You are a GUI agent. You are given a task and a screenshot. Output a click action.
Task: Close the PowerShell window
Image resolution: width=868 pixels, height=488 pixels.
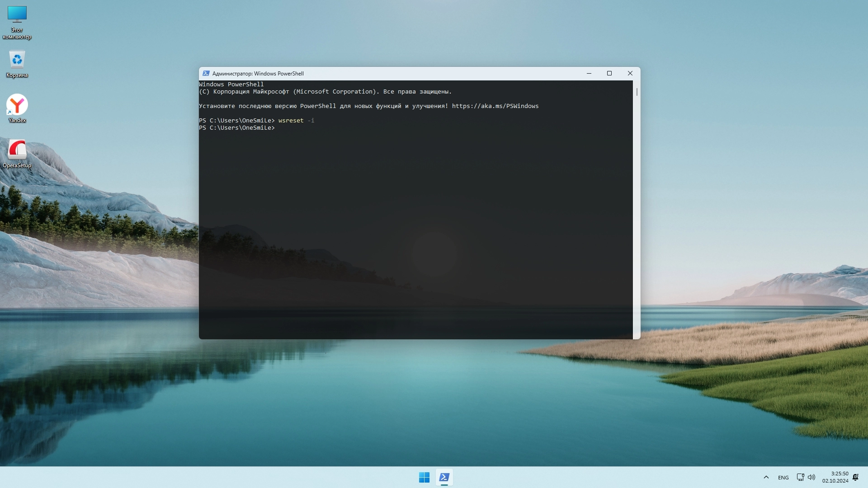(630, 73)
